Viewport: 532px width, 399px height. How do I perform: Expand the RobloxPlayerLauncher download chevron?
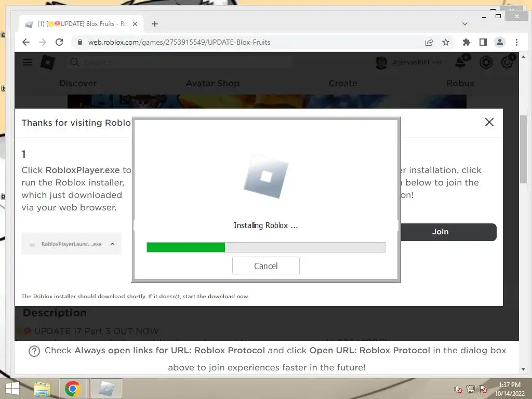(x=113, y=244)
